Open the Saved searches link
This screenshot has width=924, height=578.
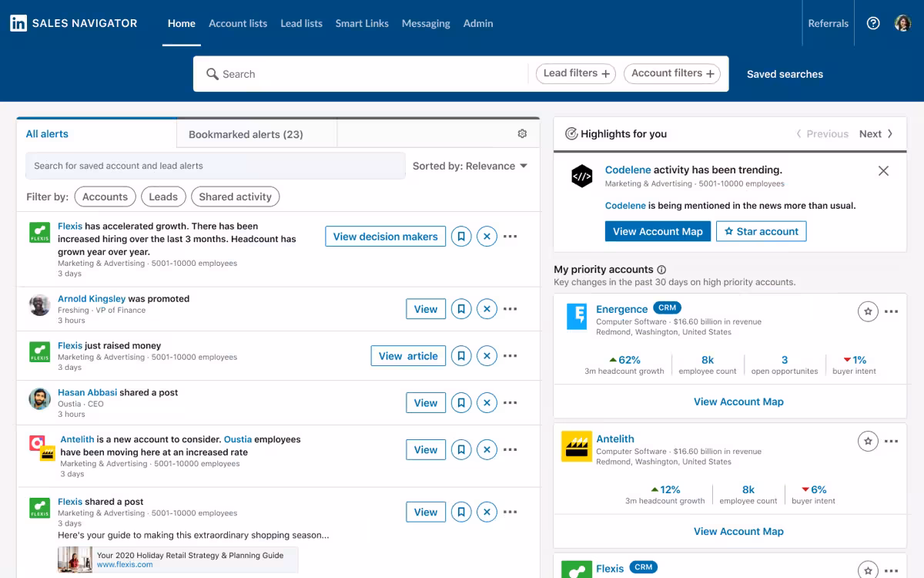point(785,74)
